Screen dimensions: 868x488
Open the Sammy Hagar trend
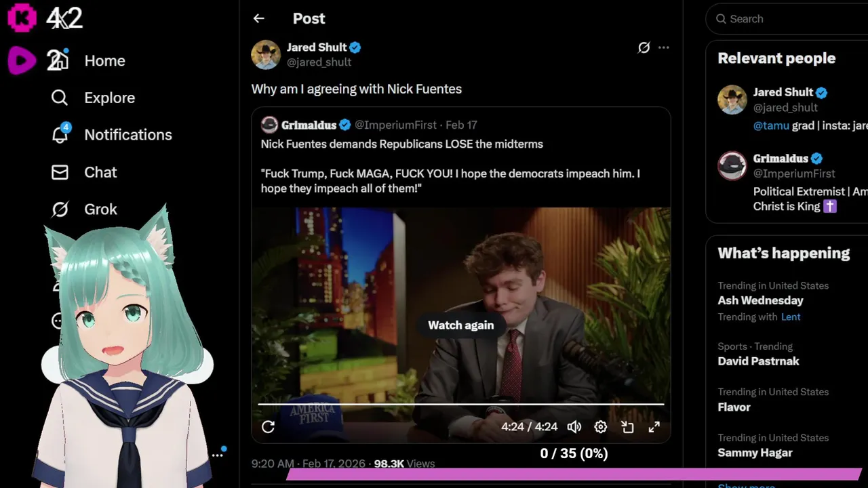pyautogui.click(x=755, y=453)
